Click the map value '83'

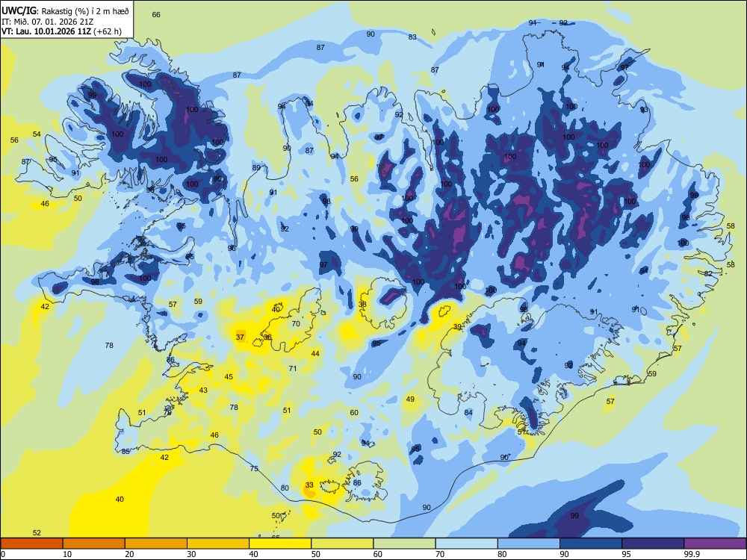(x=412, y=37)
